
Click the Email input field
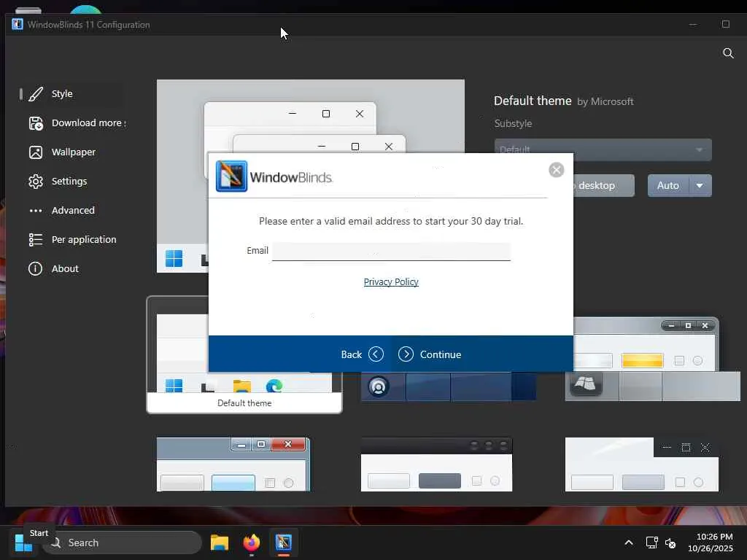tap(391, 251)
